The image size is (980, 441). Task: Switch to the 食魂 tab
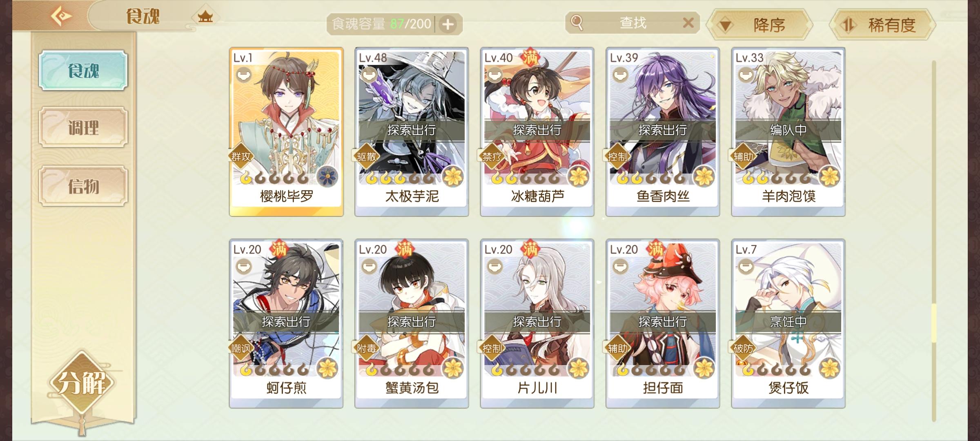point(83,71)
